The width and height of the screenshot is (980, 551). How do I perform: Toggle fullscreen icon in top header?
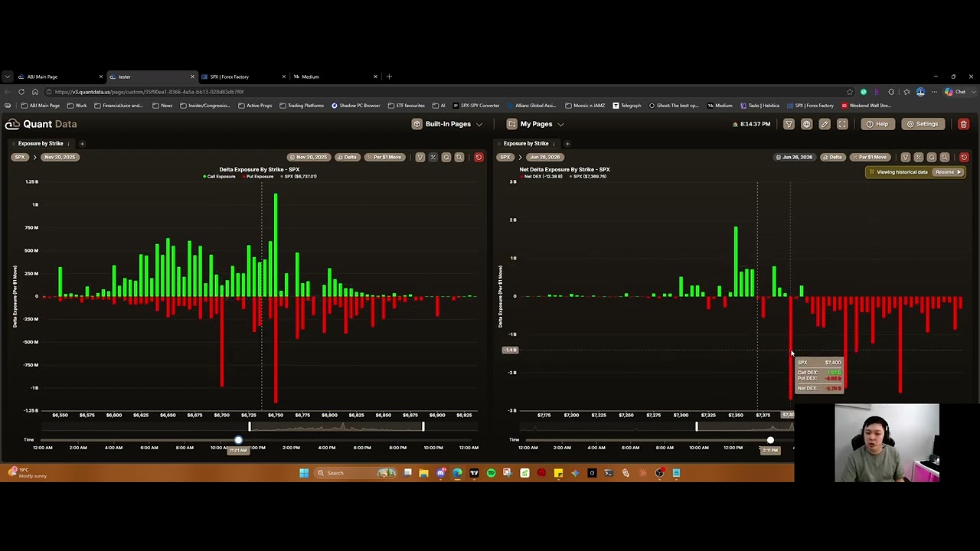click(842, 124)
